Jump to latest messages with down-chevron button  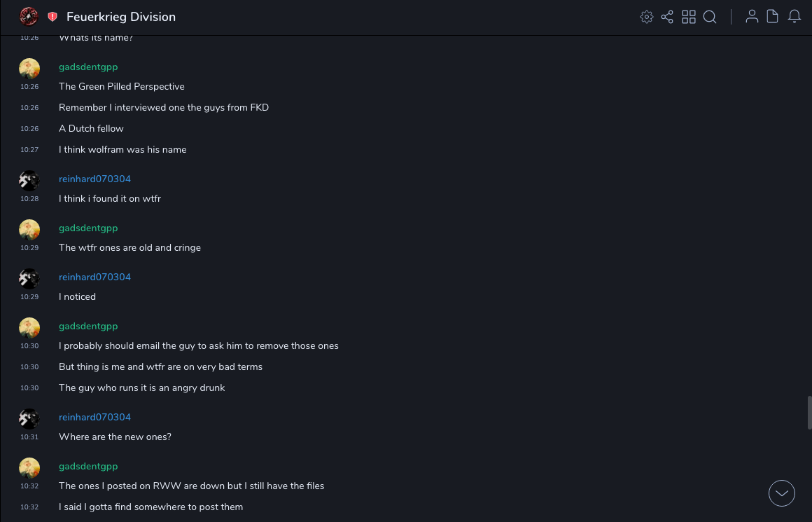782,493
